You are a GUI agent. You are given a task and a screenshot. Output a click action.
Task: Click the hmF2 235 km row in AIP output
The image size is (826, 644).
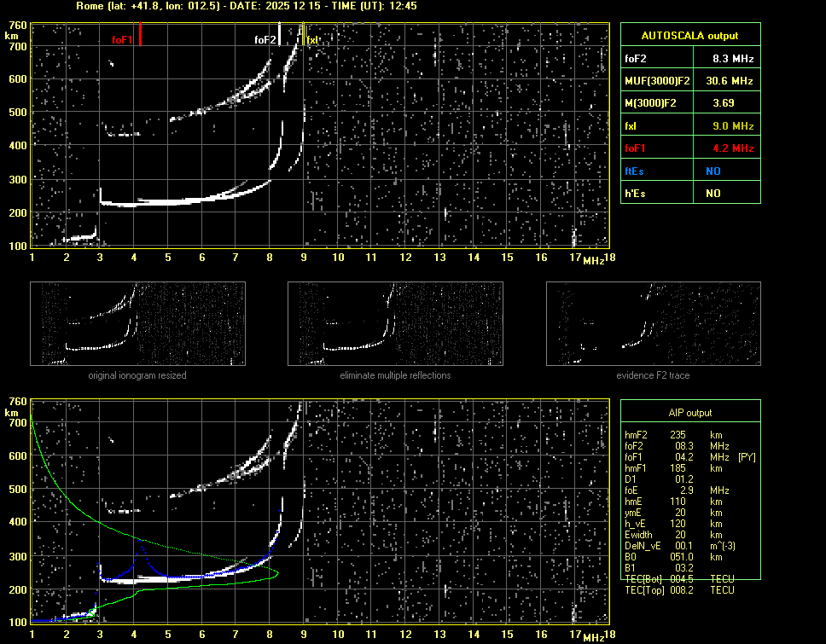click(x=679, y=435)
